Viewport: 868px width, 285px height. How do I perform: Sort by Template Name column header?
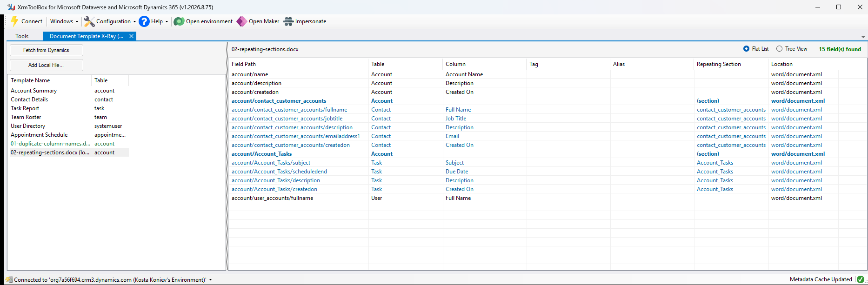point(49,80)
